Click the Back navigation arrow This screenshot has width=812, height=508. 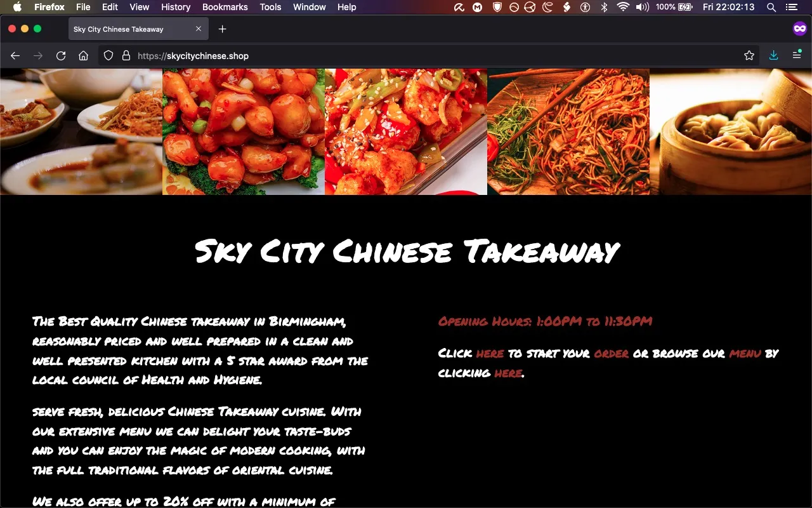point(15,55)
